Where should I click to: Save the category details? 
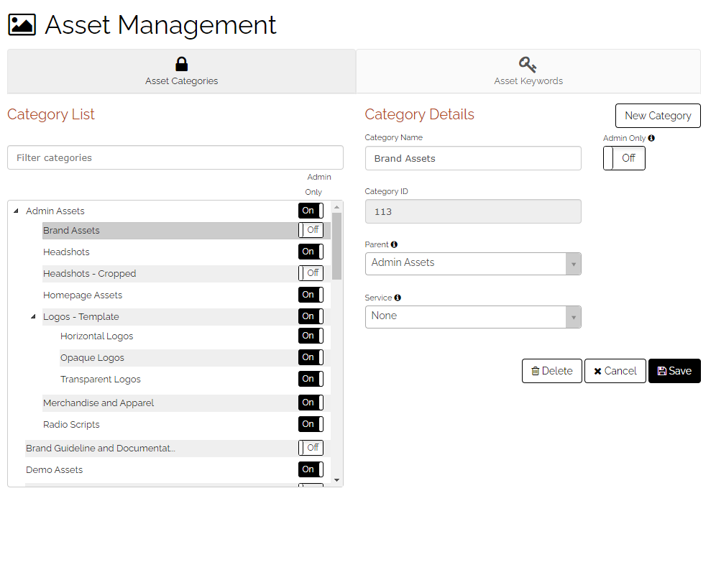pyautogui.click(x=674, y=371)
